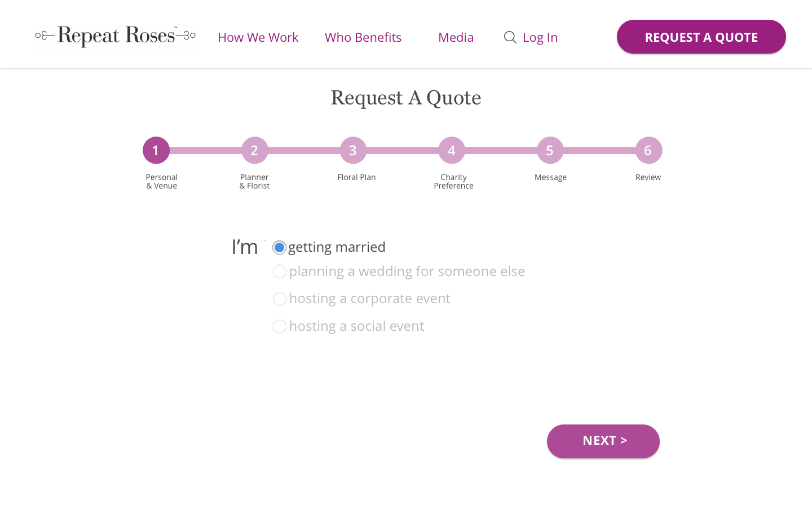This screenshot has height=508, width=812.
Task: Choose planning a wedding for someone else
Action: pos(280,272)
